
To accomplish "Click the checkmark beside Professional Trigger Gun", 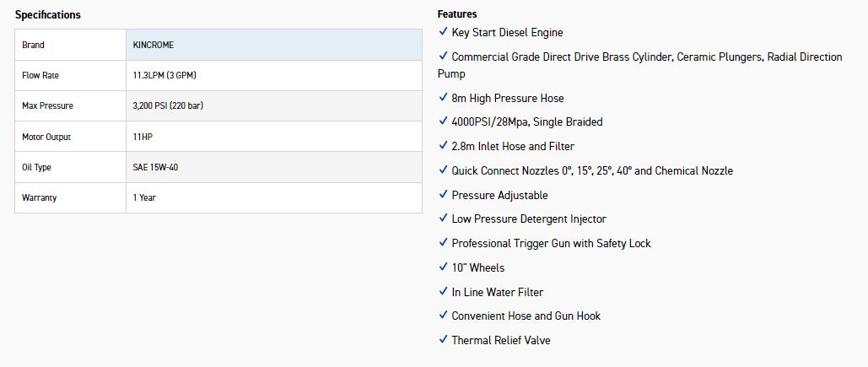I will (443, 243).
